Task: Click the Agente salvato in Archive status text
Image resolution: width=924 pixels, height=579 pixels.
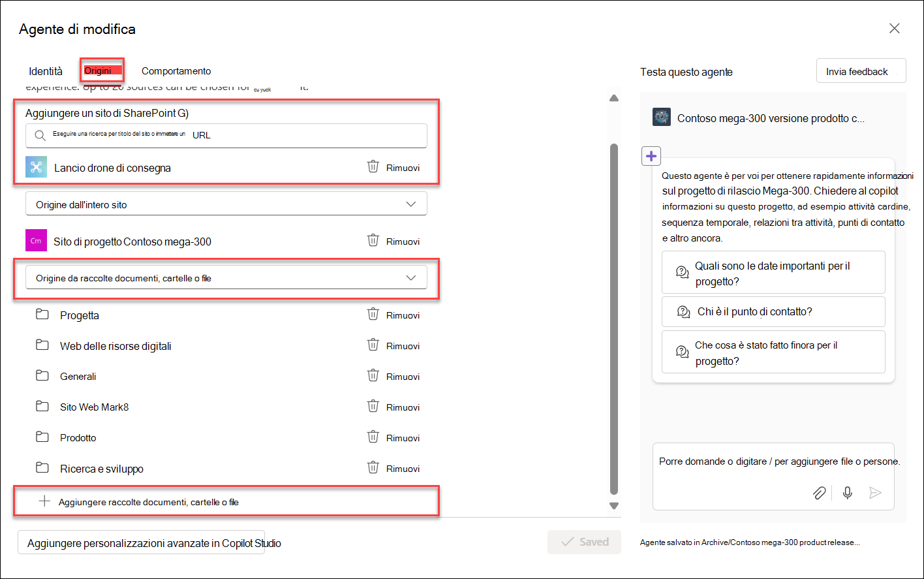Action: (x=750, y=542)
